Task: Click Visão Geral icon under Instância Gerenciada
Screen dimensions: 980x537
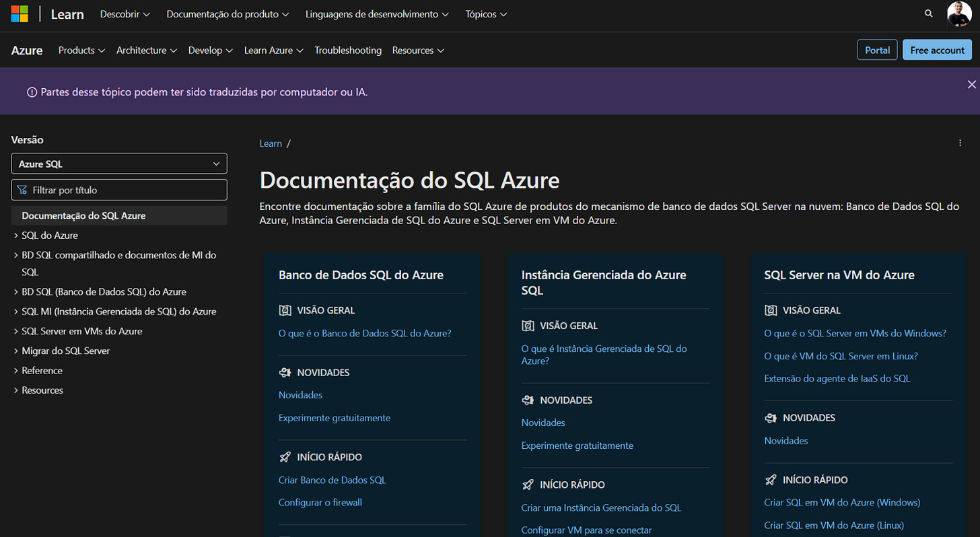Action: pyautogui.click(x=528, y=326)
